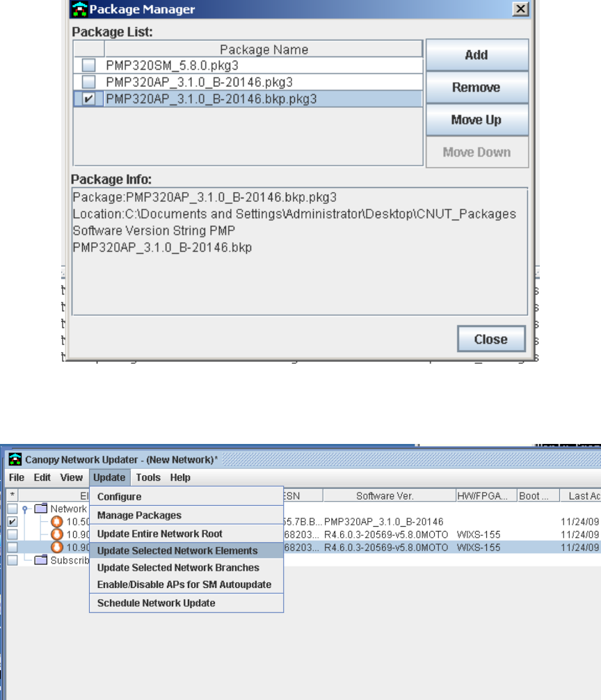Click the Close button in Package Manager

(x=491, y=339)
